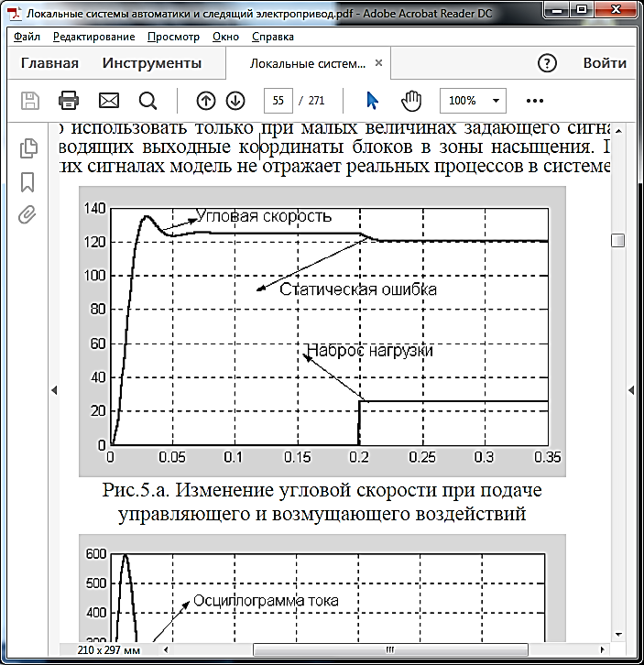Open the Просмотр menu

coord(172,37)
